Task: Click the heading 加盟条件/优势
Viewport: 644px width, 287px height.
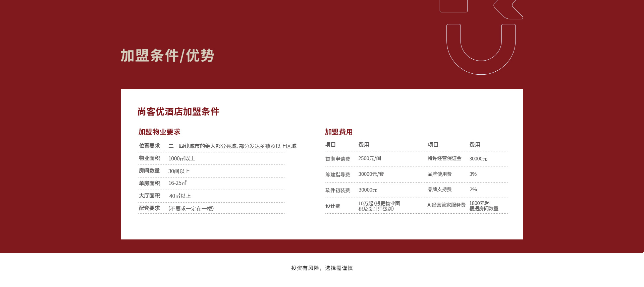Action: [167, 56]
